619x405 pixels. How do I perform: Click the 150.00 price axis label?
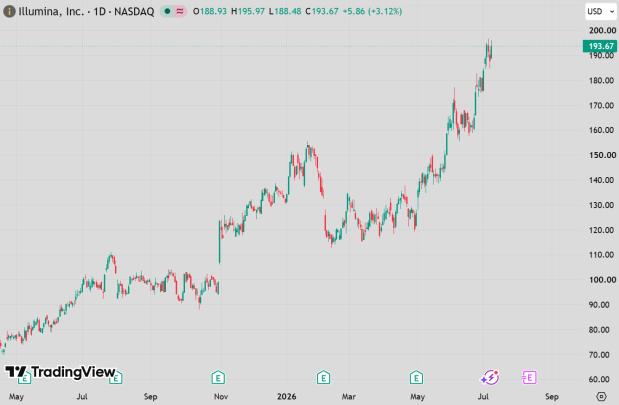(602, 155)
